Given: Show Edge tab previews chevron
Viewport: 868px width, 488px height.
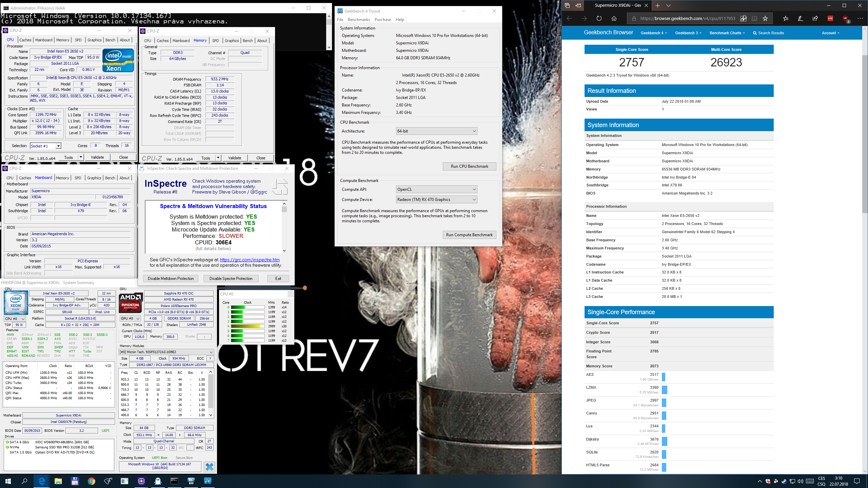Looking at the screenshot, I should pyautogui.click(x=668, y=5).
